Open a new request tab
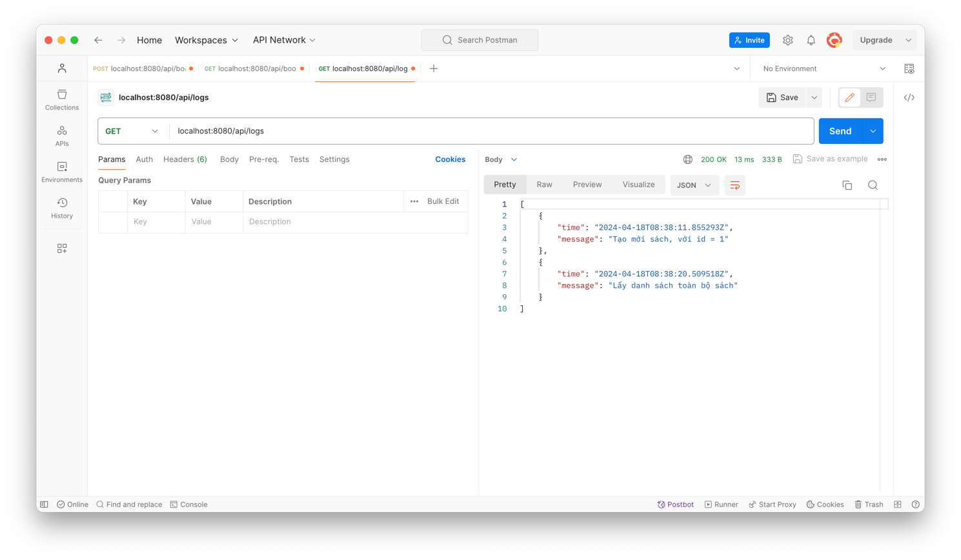Viewport: 961px width, 560px height. [x=434, y=68]
